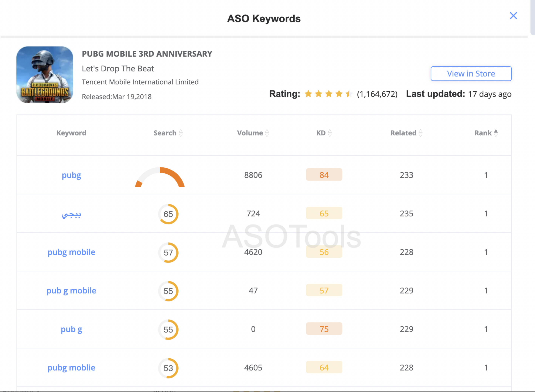
Task: Sort by KD column arrows
Action: point(330,133)
